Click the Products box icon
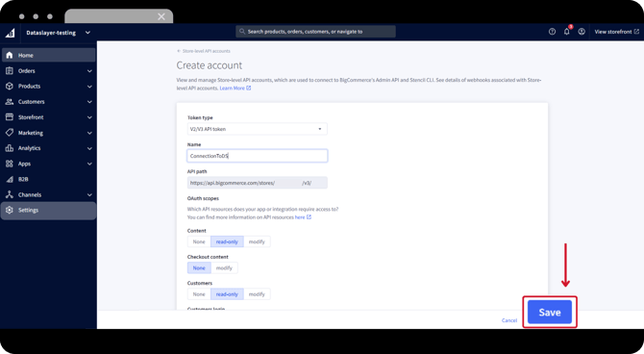Screen dimensions: 644x354 [x=10, y=87]
